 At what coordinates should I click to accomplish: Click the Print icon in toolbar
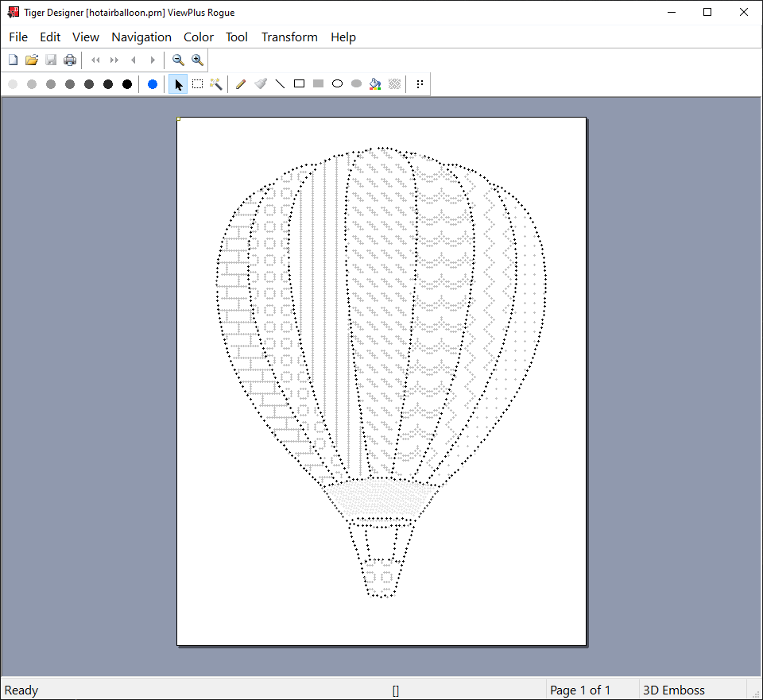(x=70, y=60)
